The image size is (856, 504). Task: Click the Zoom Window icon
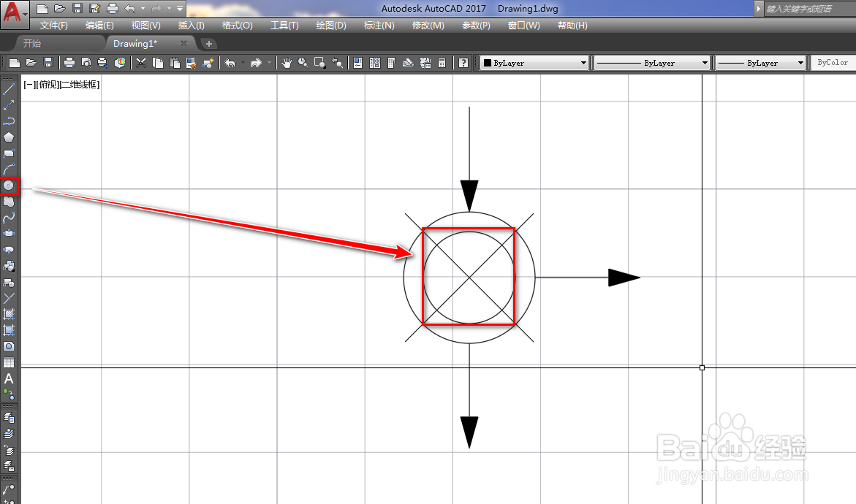320,63
